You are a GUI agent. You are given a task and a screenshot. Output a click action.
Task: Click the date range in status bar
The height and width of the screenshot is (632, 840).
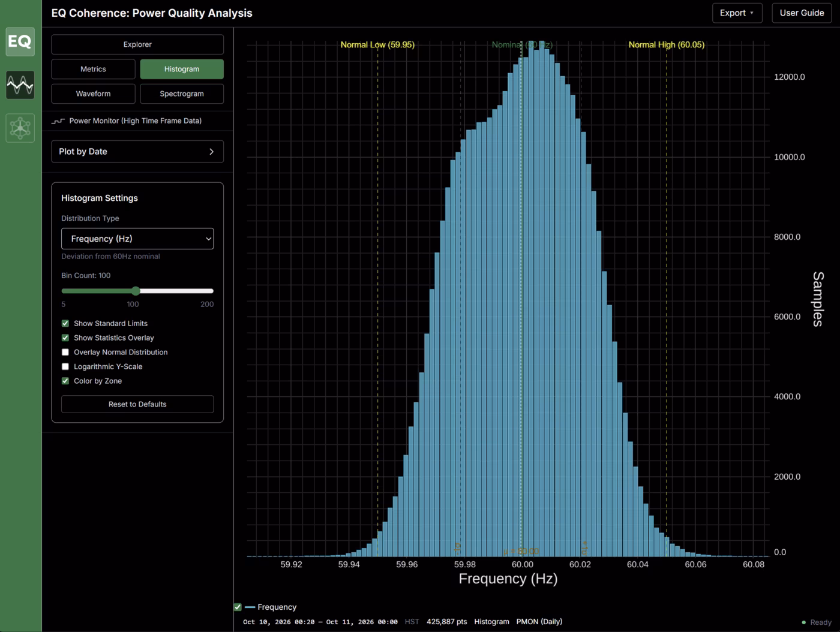[x=320, y=622]
